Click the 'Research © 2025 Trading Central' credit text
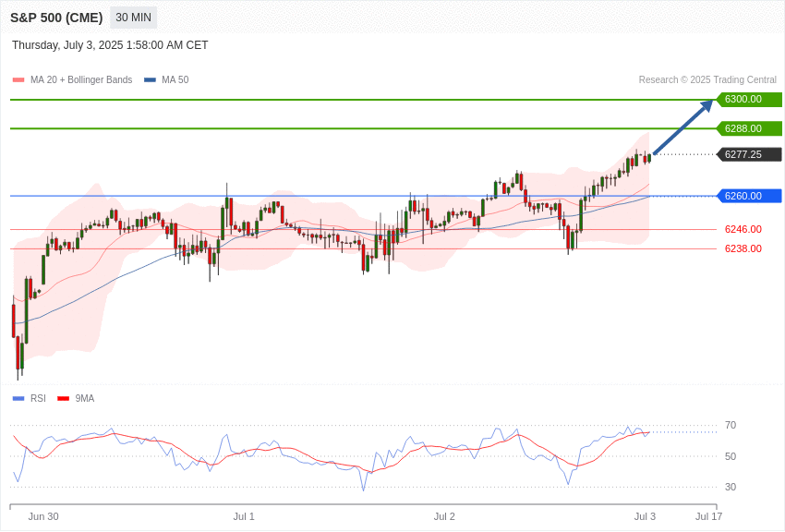The image size is (785, 532). click(x=707, y=80)
